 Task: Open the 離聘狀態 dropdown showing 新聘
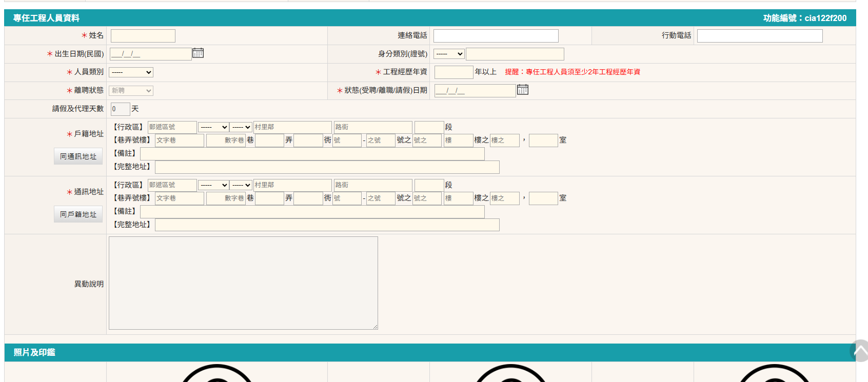[x=131, y=91]
